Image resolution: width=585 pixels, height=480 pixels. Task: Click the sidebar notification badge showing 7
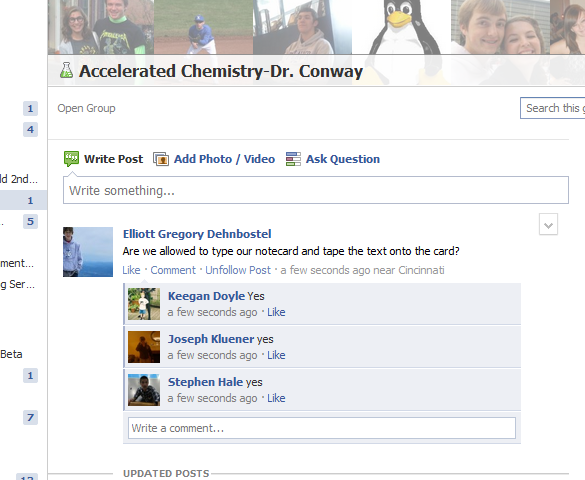click(x=30, y=417)
